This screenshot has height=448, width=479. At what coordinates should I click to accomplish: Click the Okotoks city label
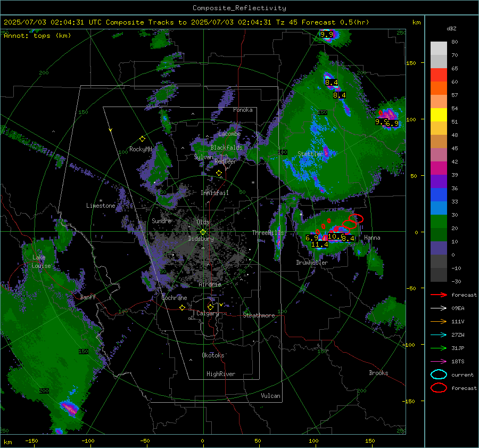click(213, 355)
